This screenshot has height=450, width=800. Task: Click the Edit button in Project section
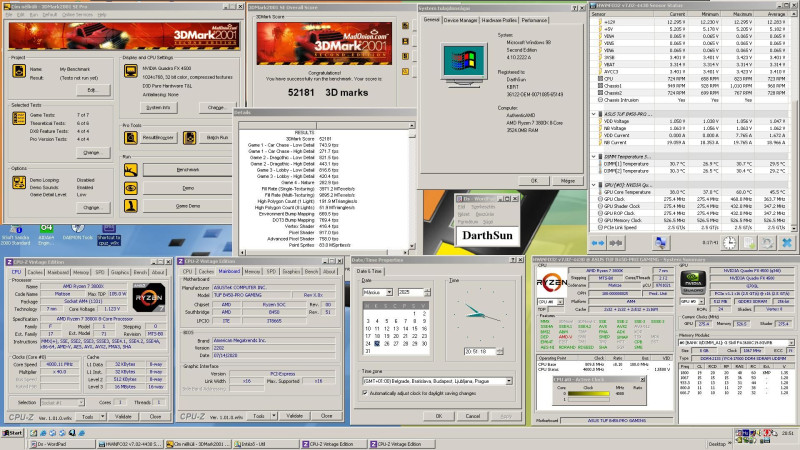pos(92,90)
